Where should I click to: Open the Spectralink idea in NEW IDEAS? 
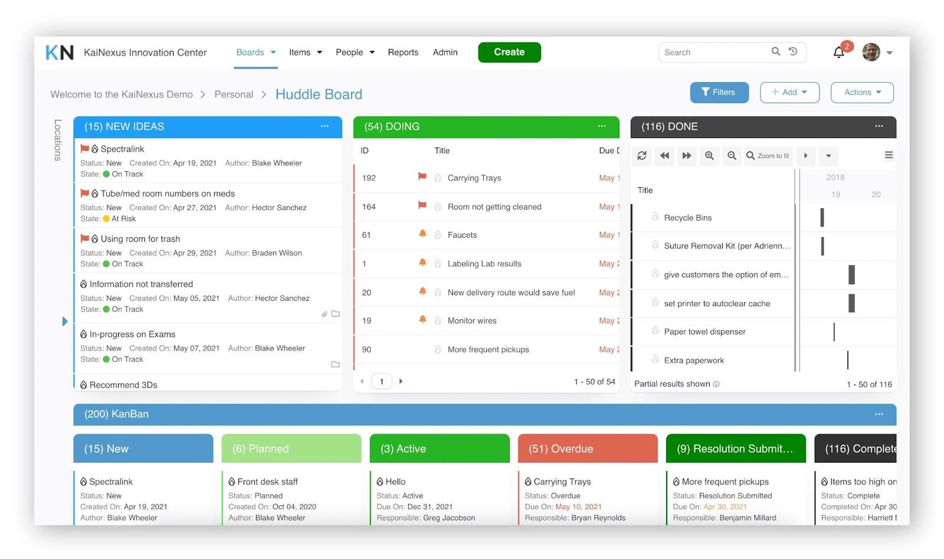[x=122, y=149]
